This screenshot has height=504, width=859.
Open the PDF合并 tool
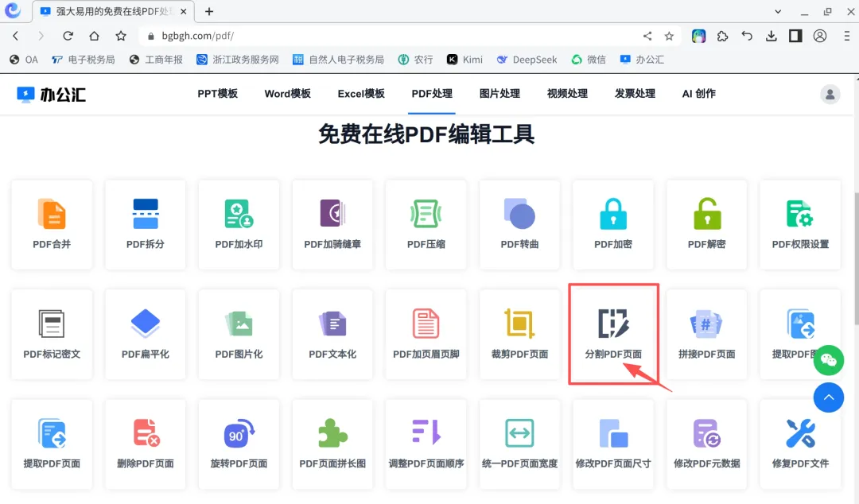pos(52,225)
